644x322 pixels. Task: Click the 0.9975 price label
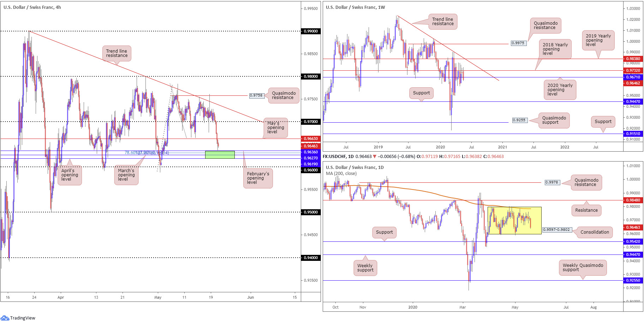[518, 43]
